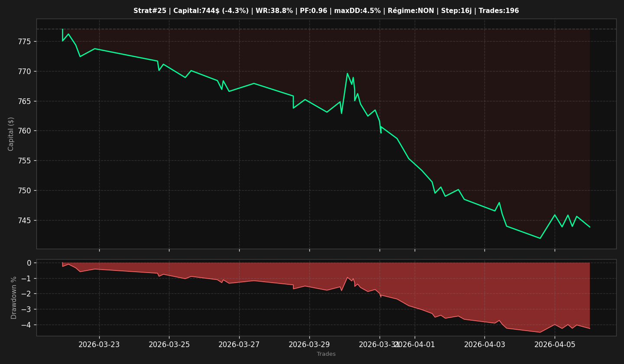Select the 760 capital axis tick label
Viewport: 624px width, 364px height.
(25, 131)
